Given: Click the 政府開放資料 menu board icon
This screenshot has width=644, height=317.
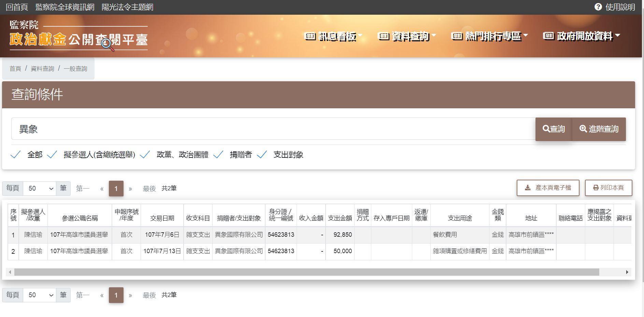Looking at the screenshot, I should pyautogui.click(x=548, y=36).
